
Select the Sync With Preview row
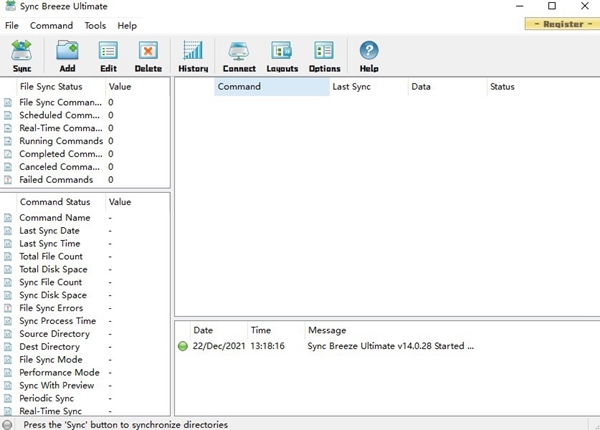[85, 385]
